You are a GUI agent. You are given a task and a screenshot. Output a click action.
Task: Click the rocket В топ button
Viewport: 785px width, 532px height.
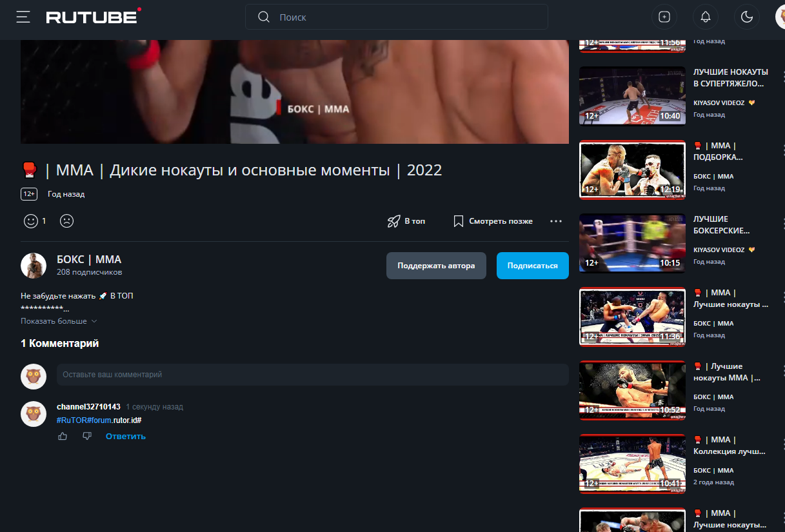coord(406,221)
